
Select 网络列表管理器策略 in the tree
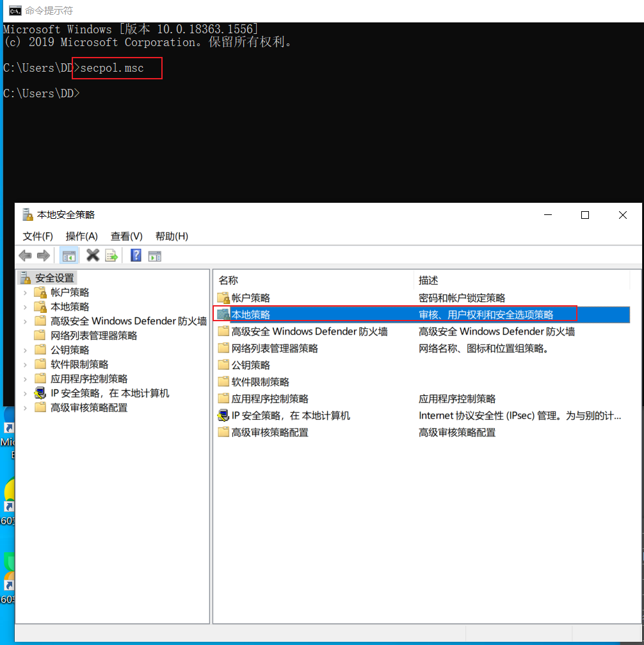coord(94,336)
